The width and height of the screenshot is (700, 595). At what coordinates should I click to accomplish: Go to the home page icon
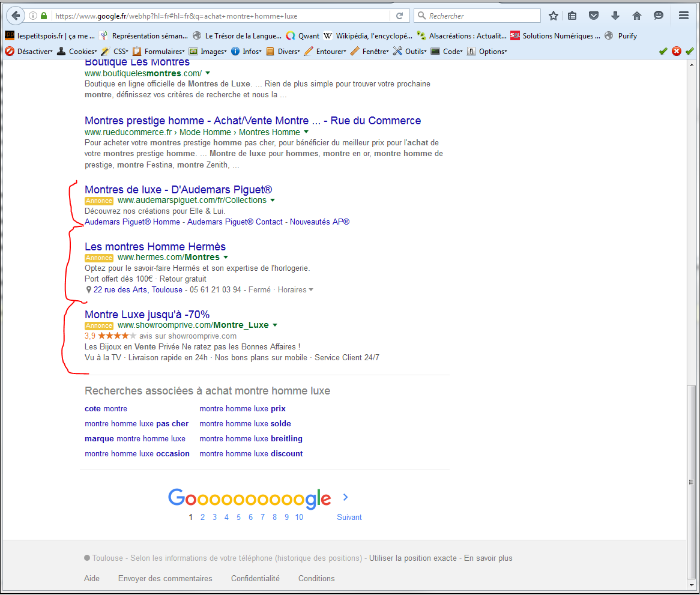coord(637,16)
